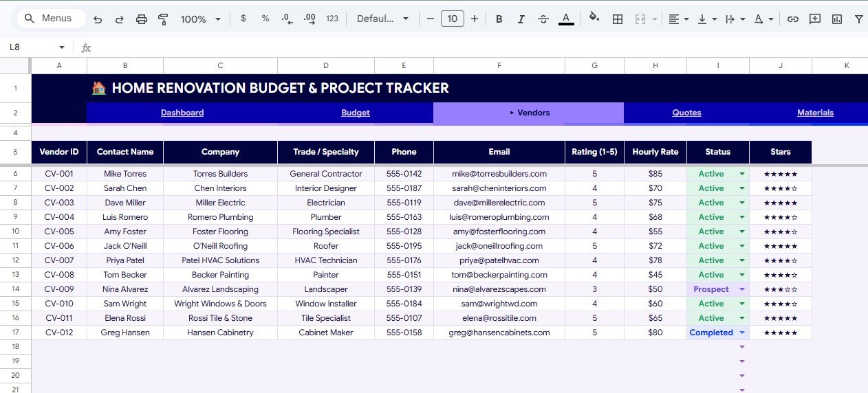
Task: Click the Insert link icon
Action: pos(793,19)
